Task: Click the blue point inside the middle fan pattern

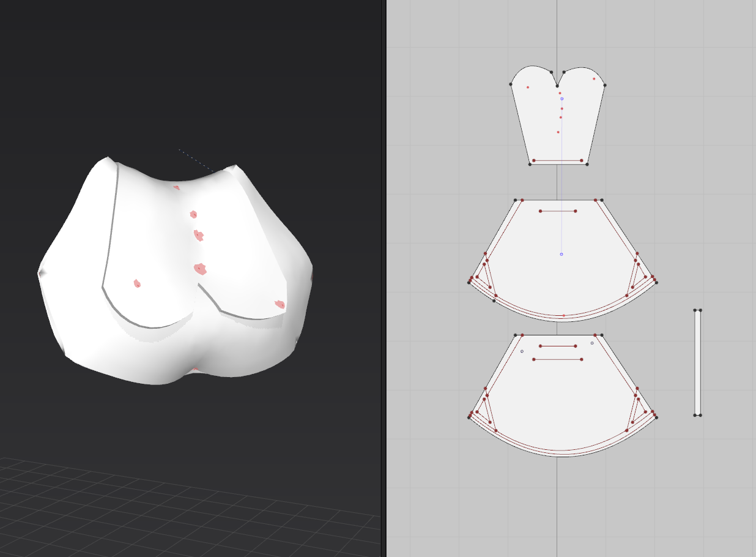Action: click(x=561, y=254)
